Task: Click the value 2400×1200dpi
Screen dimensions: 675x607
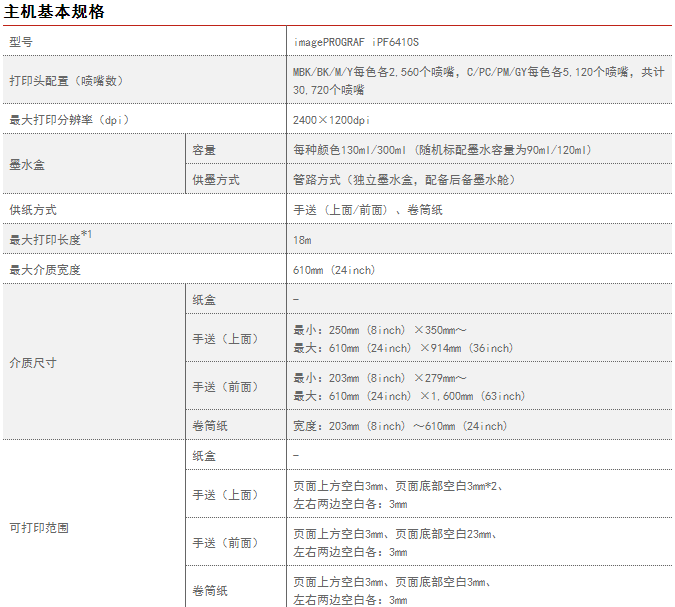Action: (x=331, y=120)
